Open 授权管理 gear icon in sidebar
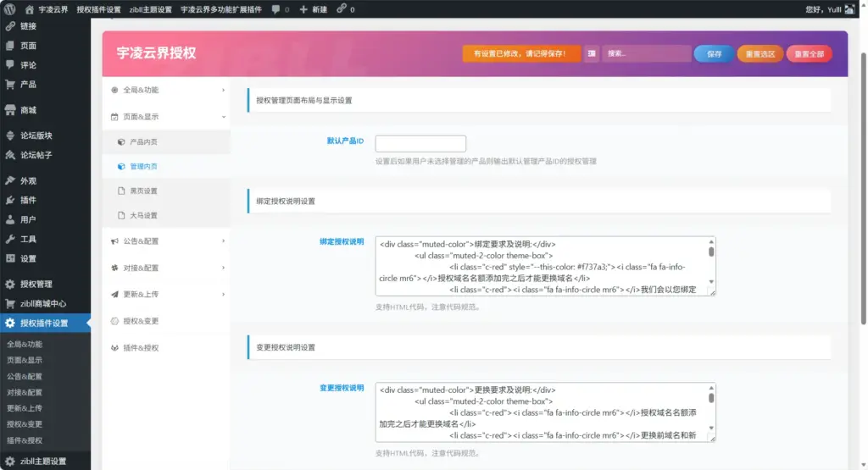The width and height of the screenshot is (868, 470). [x=10, y=285]
